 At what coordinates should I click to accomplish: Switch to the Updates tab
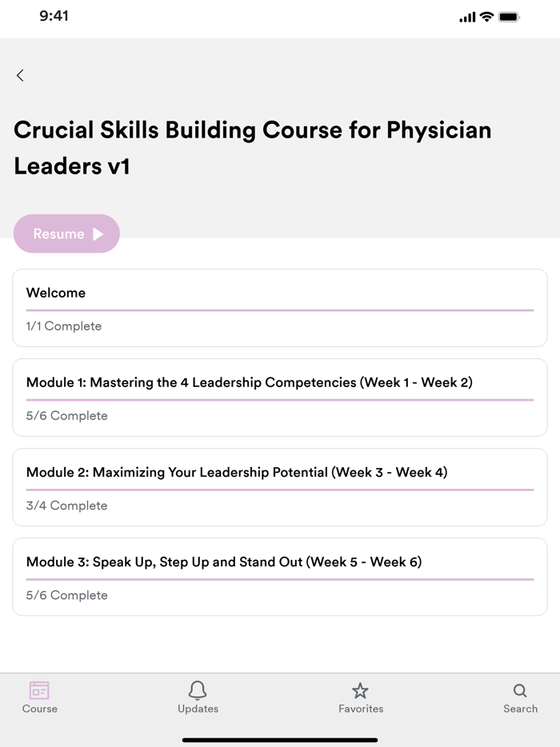198,697
